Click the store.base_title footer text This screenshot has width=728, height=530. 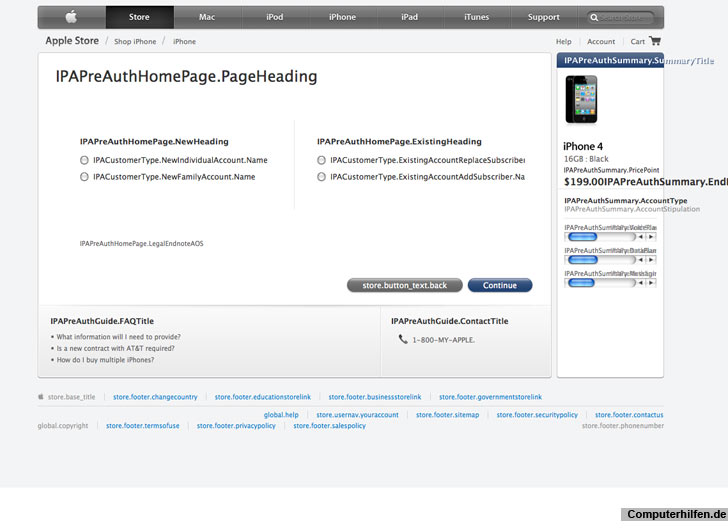pos(72,397)
